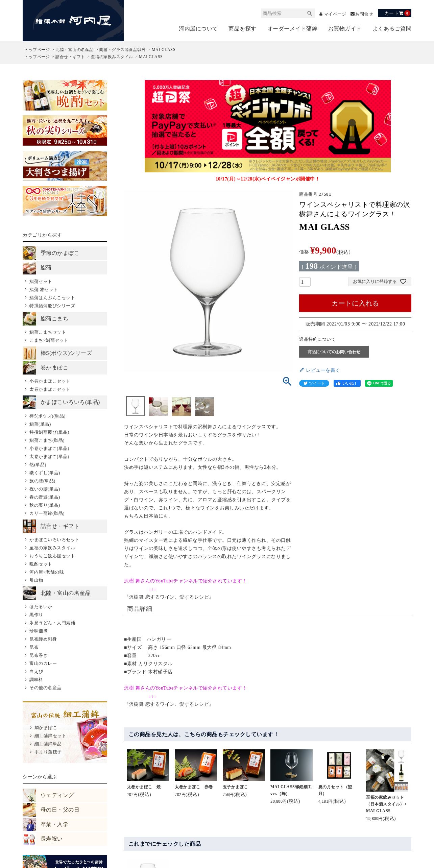Expand かまぼこいろいろ(単品) category

point(65,402)
